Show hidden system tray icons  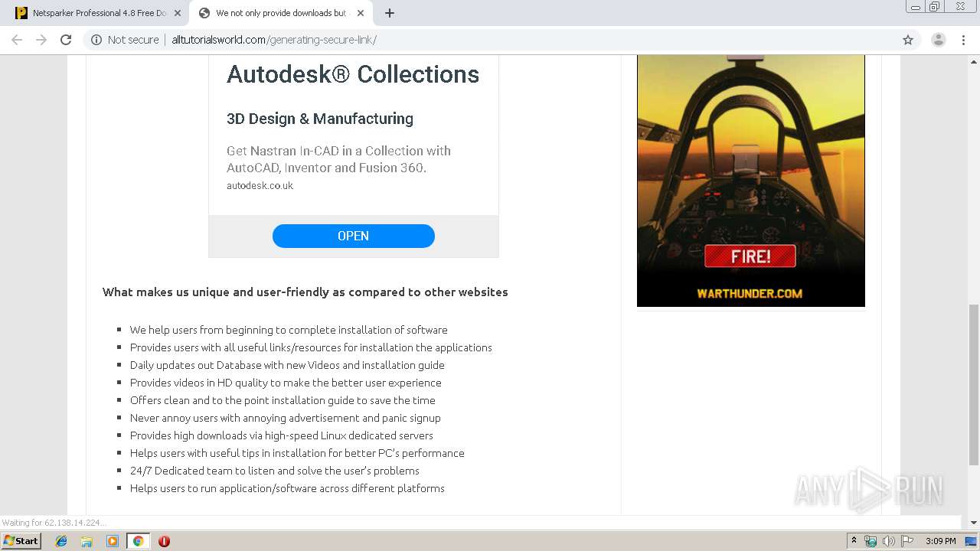(x=854, y=541)
